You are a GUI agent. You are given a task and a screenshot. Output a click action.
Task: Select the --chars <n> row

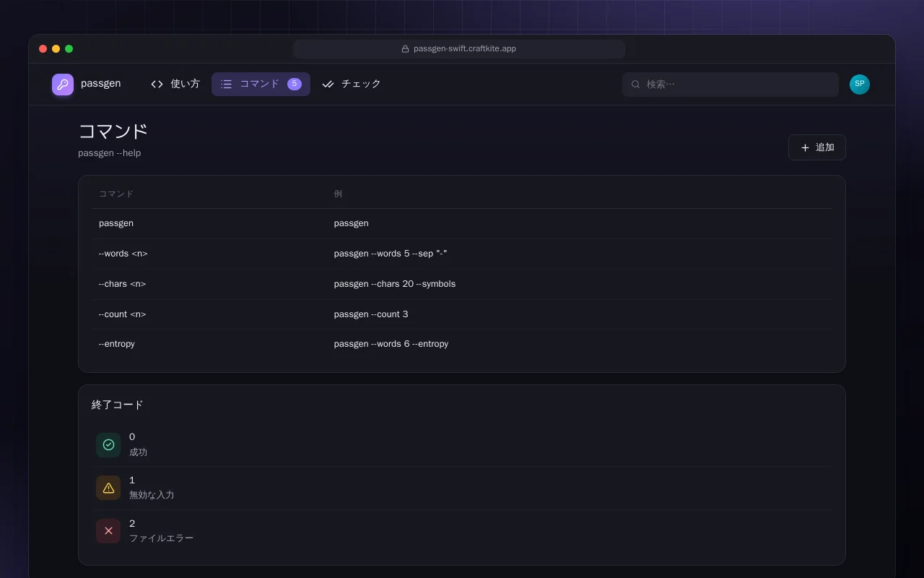pyautogui.click(x=462, y=284)
